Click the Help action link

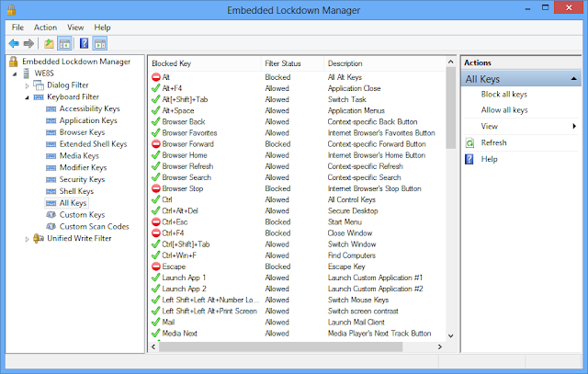coord(490,159)
